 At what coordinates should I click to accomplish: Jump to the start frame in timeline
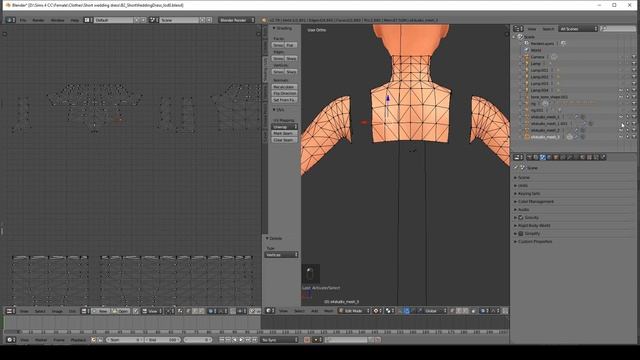pyautogui.click(x=222, y=340)
